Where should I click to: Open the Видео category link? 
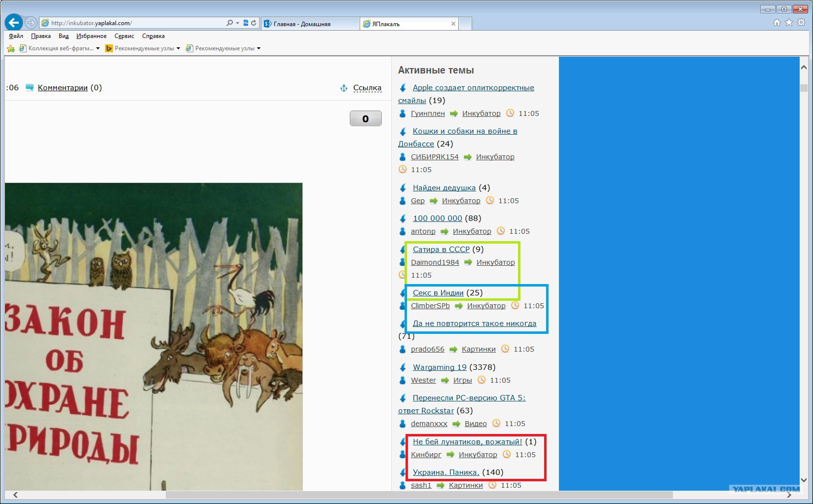click(x=476, y=424)
